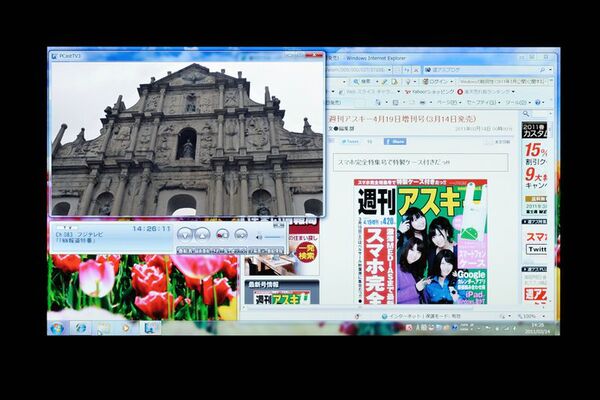Click the 14:26:11 clock in TV controller

152,229
